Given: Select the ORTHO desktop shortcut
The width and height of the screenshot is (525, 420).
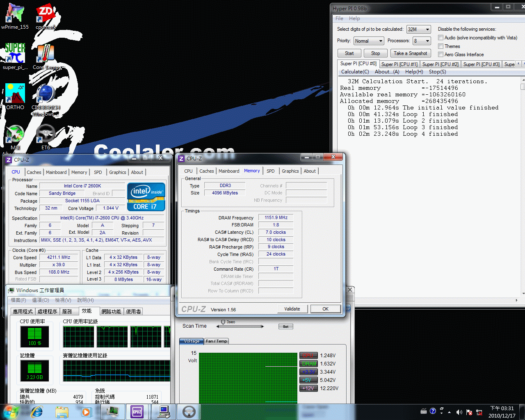Looking at the screenshot, I should pyautogui.click(x=15, y=97).
